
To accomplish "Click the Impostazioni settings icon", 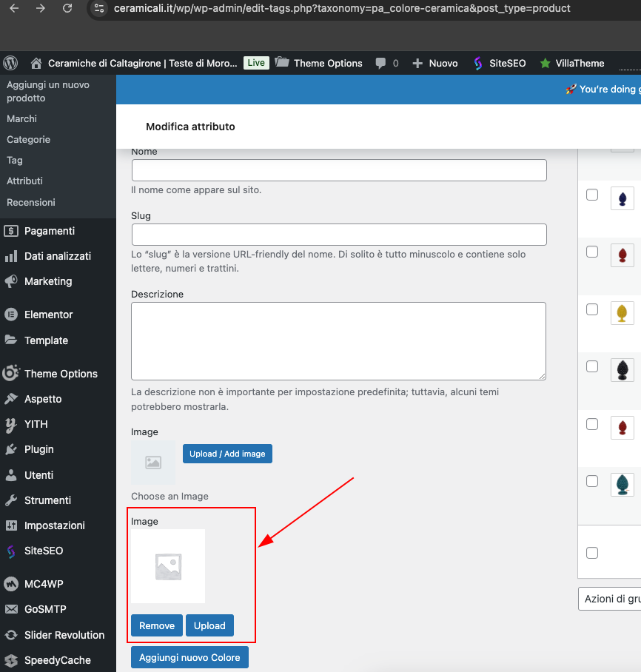I will click(11, 525).
